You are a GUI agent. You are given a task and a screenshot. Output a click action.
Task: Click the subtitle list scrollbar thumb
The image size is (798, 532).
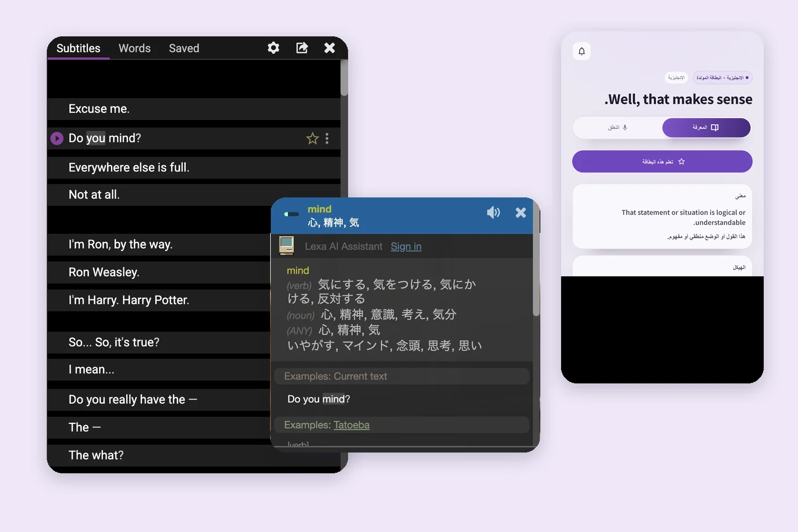point(344,78)
